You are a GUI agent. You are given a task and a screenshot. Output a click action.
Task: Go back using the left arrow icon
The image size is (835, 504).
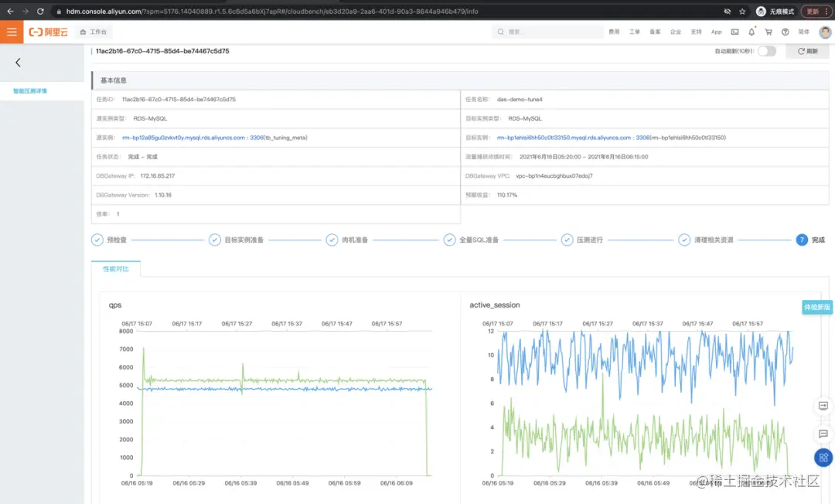tap(18, 63)
